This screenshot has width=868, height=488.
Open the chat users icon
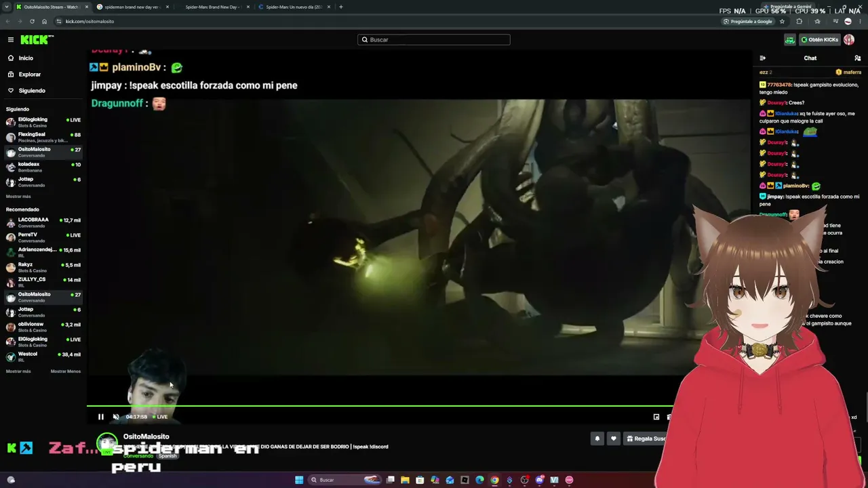coord(858,58)
